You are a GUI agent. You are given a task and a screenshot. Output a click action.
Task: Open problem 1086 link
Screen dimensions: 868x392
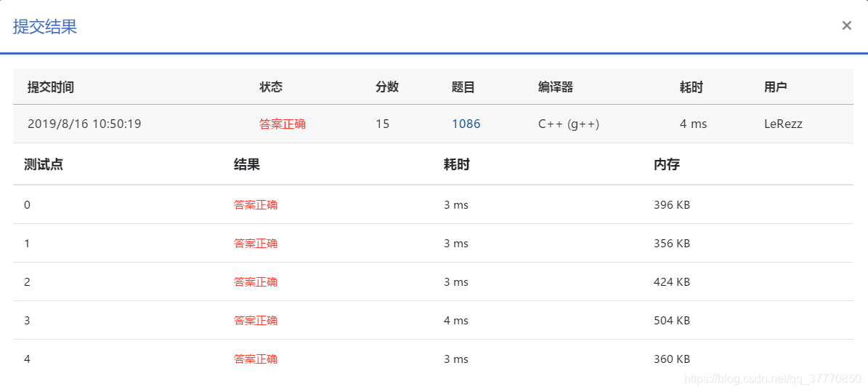[x=466, y=124]
